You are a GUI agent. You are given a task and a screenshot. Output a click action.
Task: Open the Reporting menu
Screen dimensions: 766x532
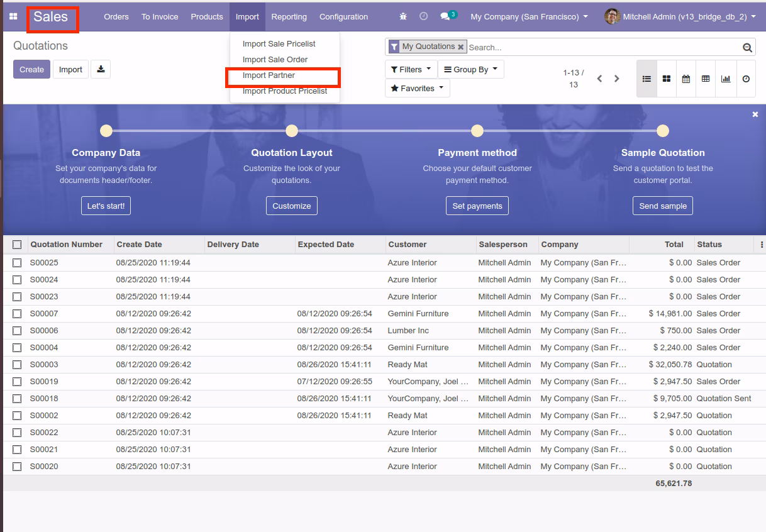click(x=289, y=17)
